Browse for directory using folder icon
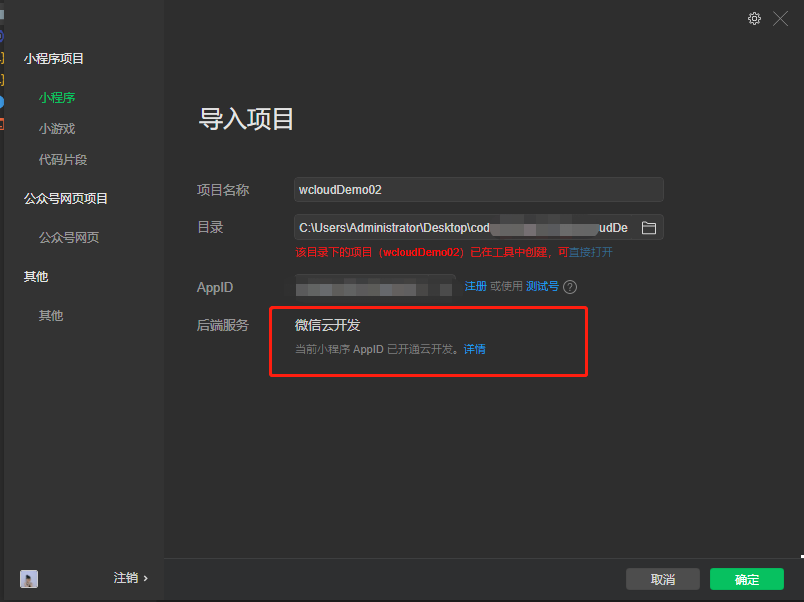The width and height of the screenshot is (804, 602). point(649,228)
